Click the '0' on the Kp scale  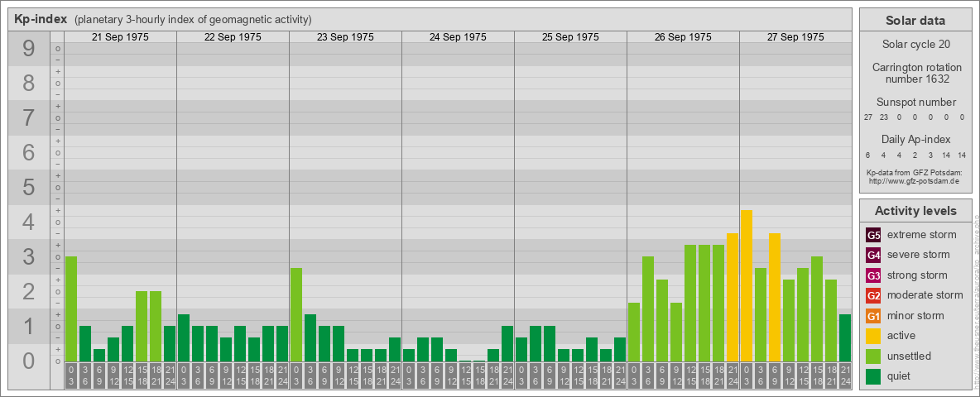(29, 361)
